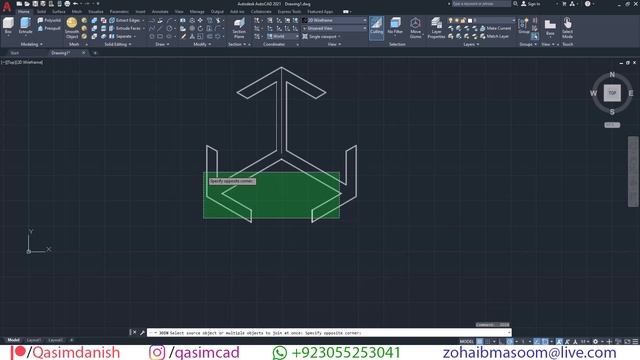Switch to the Surface ribbon tab
The height and width of the screenshot is (360, 640).
[58, 12]
